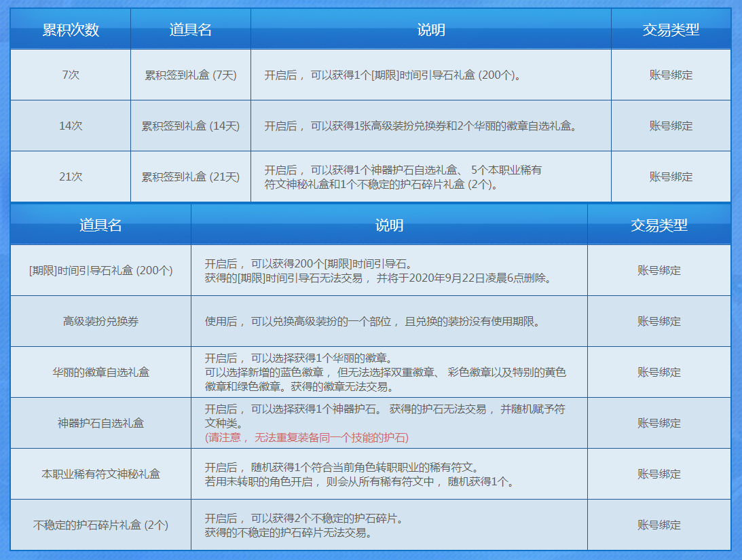
Task: Click the red 请注意 warning text
Action: click(307, 438)
